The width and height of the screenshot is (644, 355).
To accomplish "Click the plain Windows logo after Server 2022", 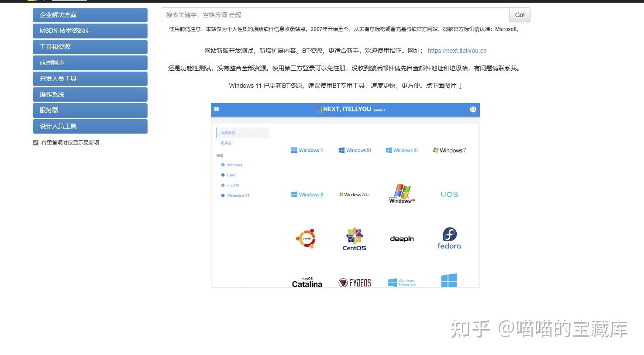I will coord(449,280).
